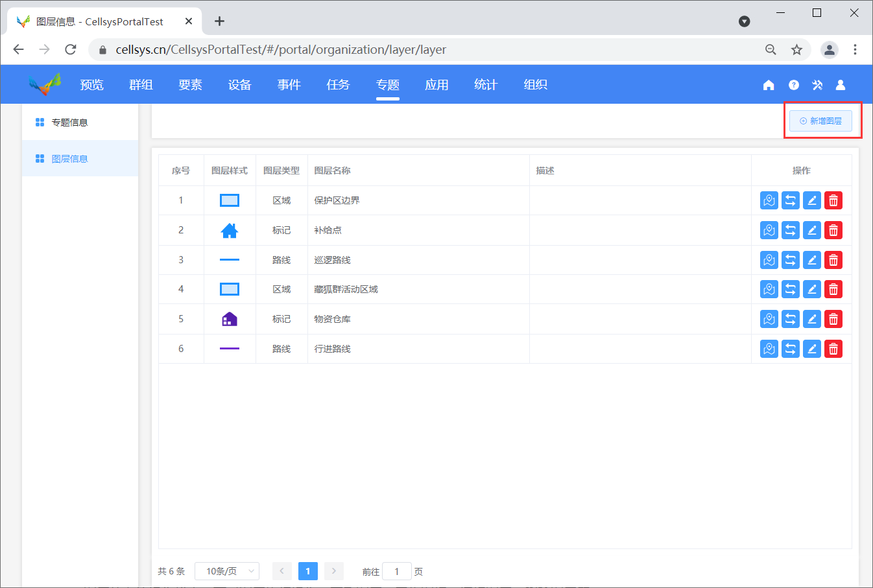This screenshot has height=588, width=873.
Task: Open the 要素 menu
Action: click(190, 85)
